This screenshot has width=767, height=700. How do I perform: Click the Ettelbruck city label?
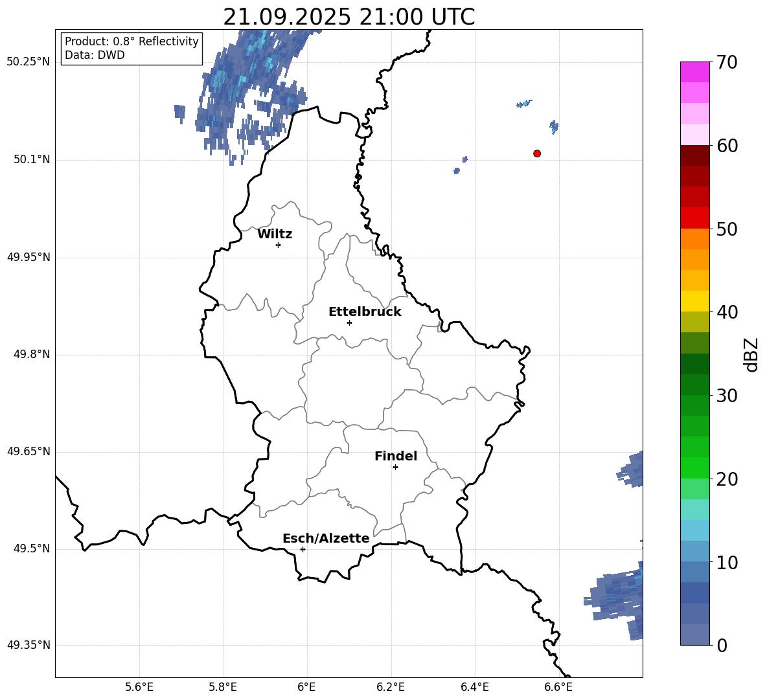[365, 312]
